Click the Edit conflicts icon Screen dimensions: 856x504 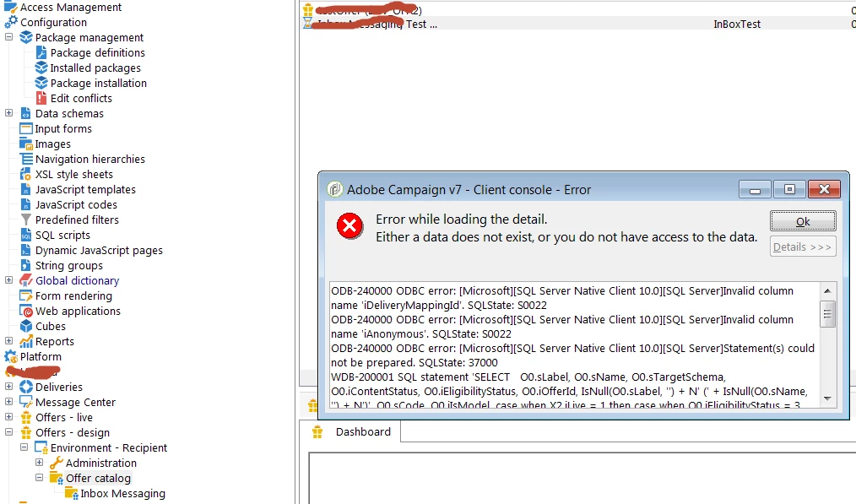tap(41, 98)
